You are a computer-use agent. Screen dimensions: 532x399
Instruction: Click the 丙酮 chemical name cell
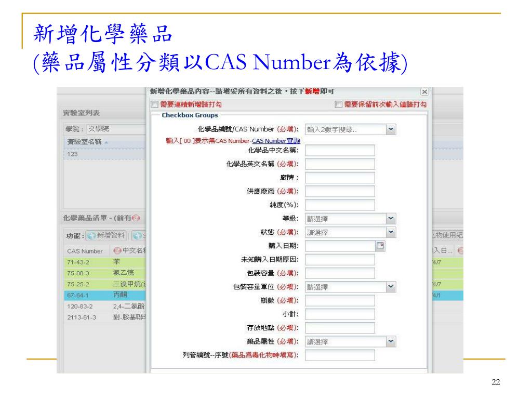click(120, 295)
